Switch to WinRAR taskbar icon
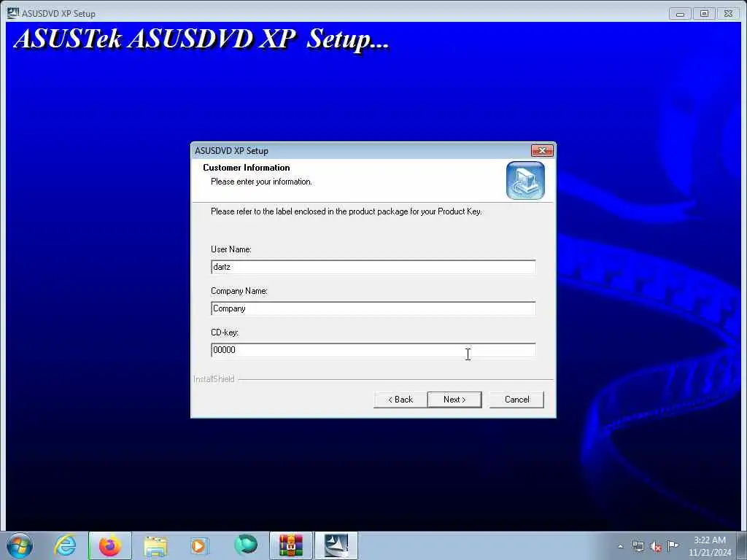The height and width of the screenshot is (560, 747). click(x=291, y=545)
